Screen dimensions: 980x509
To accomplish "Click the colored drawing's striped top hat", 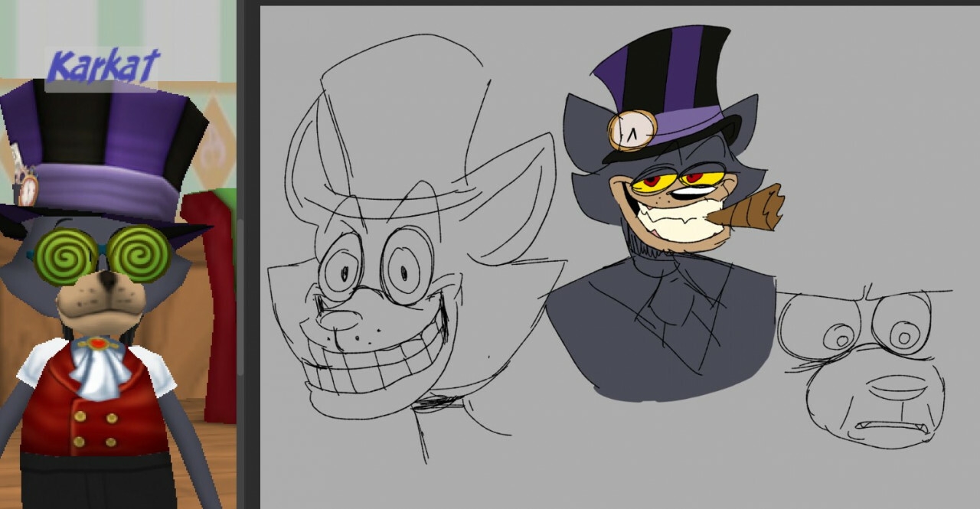I will 663,77.
